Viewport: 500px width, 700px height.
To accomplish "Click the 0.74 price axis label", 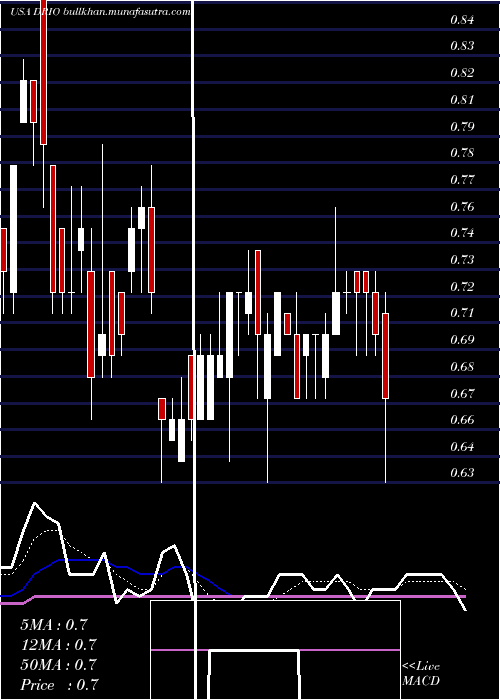I will coord(462,233).
